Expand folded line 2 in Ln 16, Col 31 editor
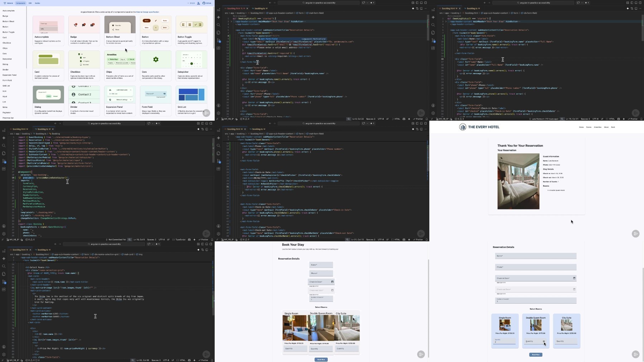The width and height of the screenshot is (644, 362). pyautogui.click(x=446, y=21)
